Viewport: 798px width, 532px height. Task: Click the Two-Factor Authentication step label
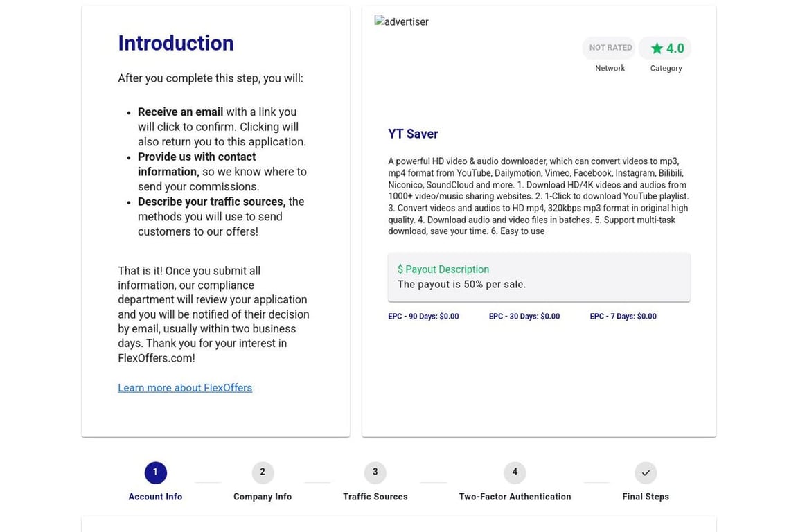[515, 497]
